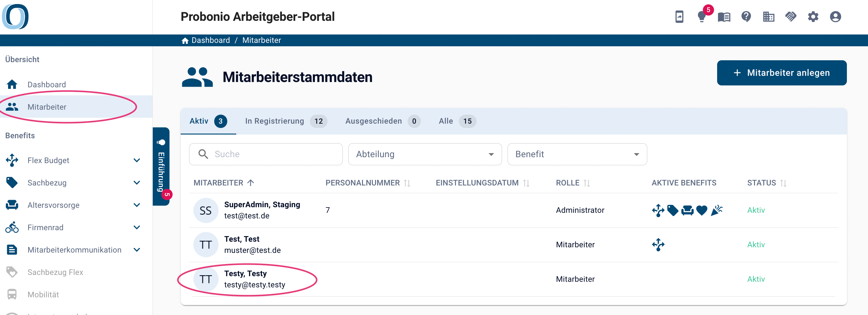Screen dimensions: 868x315
Task: Click the SS avatar of SuperAdmin, Staging
Action: point(206,210)
